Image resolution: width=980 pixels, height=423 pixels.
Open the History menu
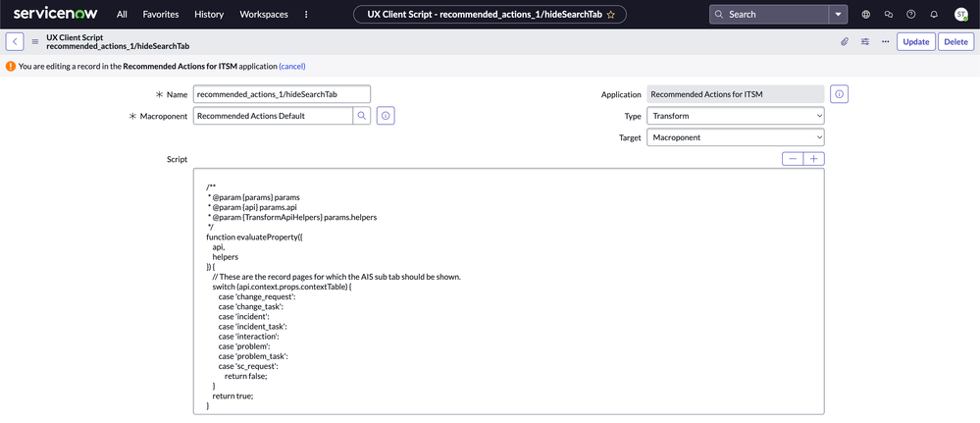209,14
